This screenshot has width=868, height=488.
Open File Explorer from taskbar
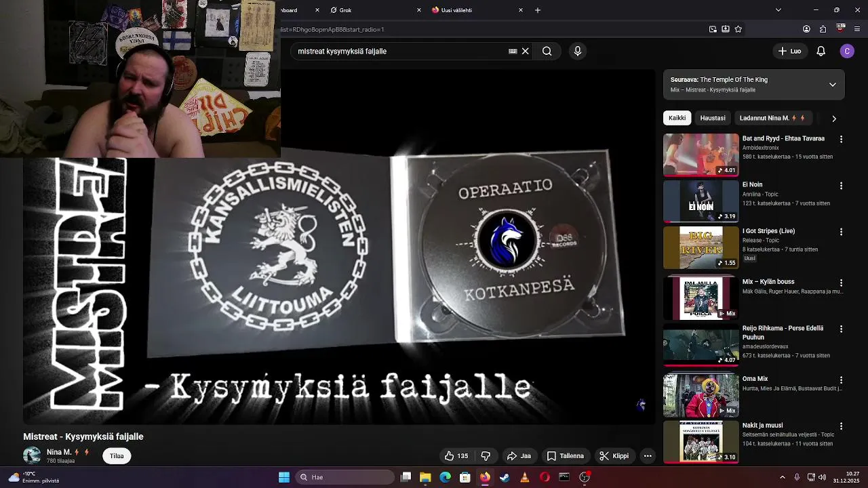425,477
